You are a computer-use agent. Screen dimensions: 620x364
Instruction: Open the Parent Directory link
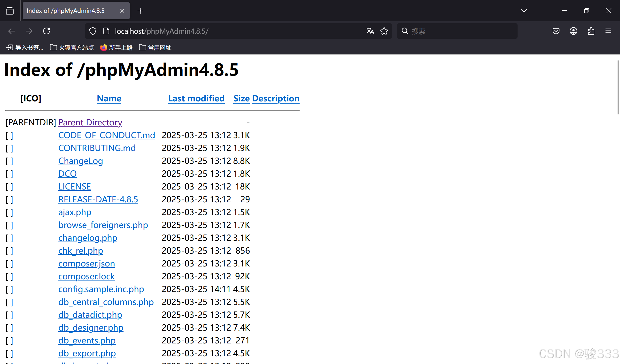90,122
